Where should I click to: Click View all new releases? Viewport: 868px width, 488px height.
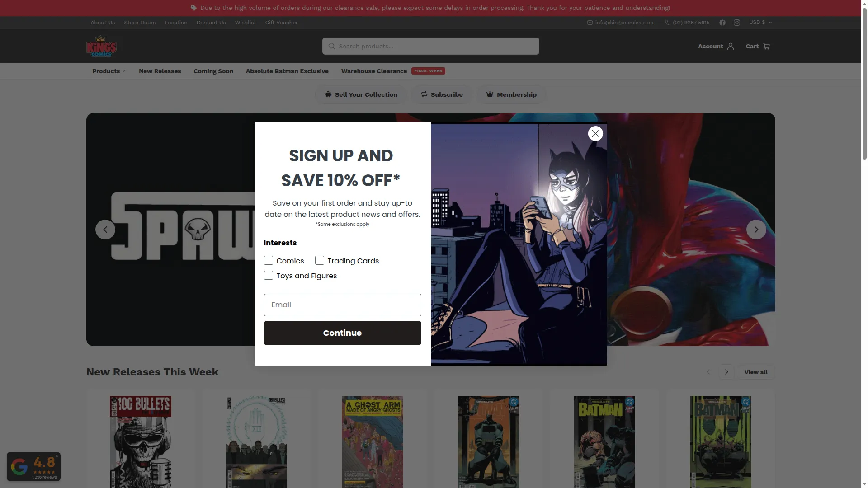tap(756, 372)
